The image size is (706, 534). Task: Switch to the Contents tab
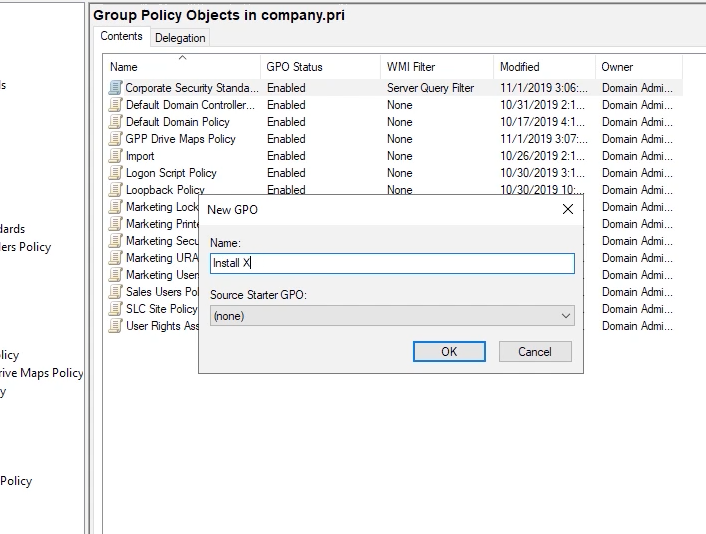[x=122, y=37]
